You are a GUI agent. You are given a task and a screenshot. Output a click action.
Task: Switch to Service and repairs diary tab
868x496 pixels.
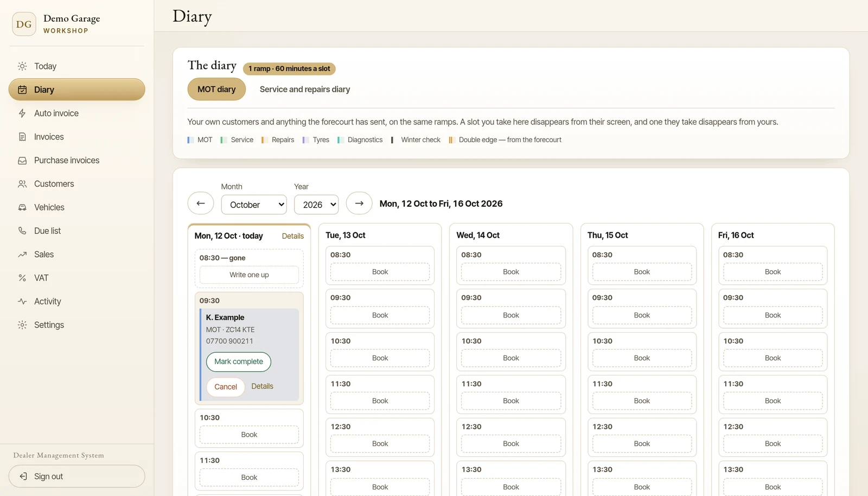click(x=305, y=89)
